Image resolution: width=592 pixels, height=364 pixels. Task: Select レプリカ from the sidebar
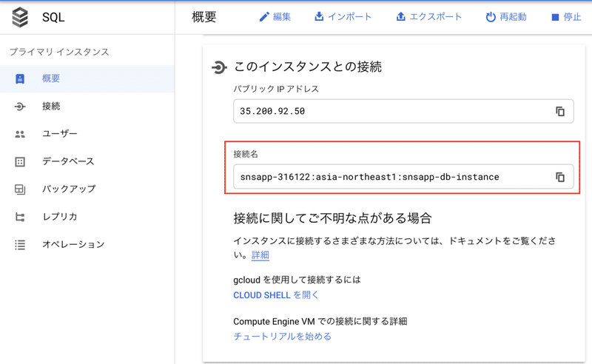tap(87, 217)
